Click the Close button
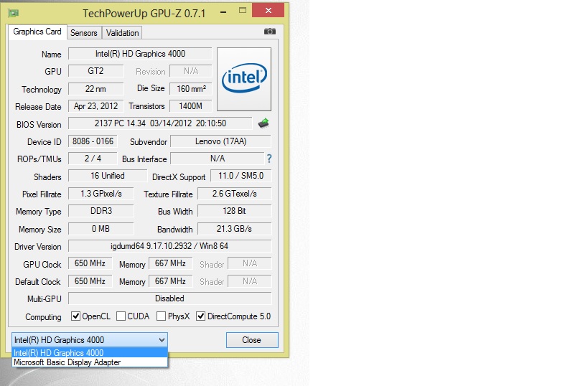 pyautogui.click(x=252, y=340)
